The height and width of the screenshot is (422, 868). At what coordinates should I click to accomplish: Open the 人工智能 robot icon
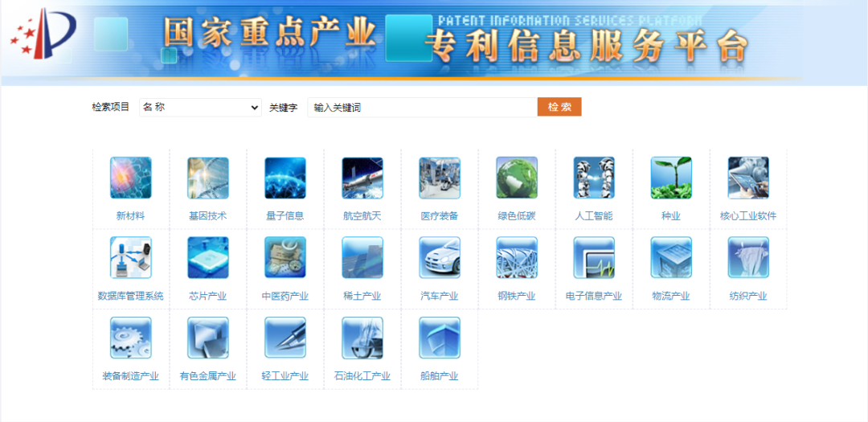tap(593, 178)
